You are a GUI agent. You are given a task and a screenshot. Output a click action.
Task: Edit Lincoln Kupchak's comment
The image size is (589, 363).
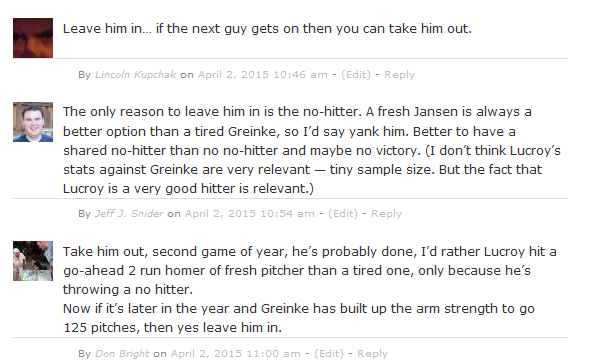(x=356, y=74)
